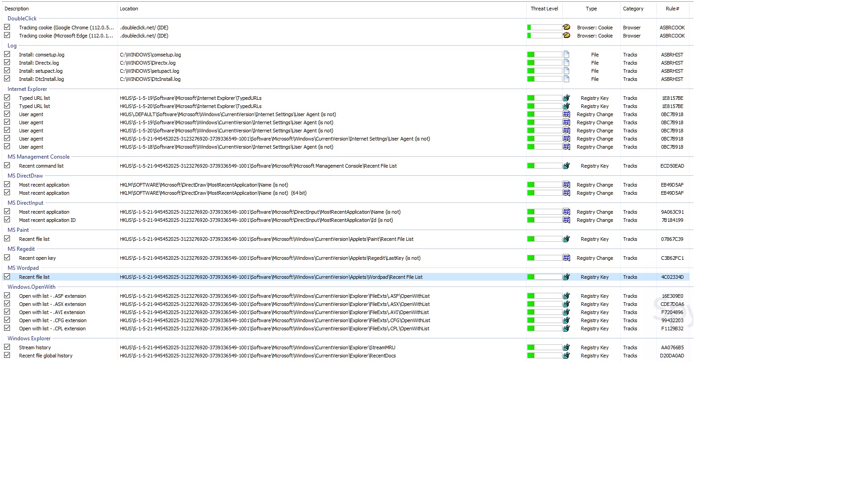Click registry key icon for S-1-5-19 TypedURLs
Screen dimensions: 868x488
566,98
